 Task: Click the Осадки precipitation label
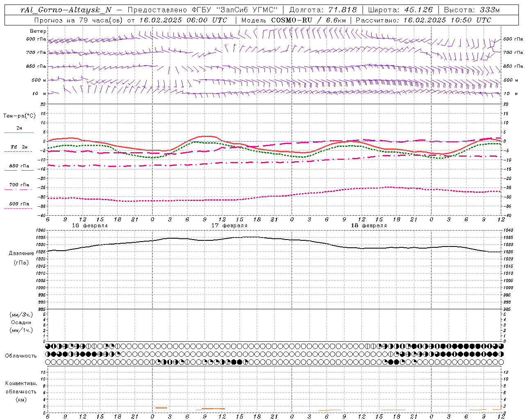click(x=21, y=322)
